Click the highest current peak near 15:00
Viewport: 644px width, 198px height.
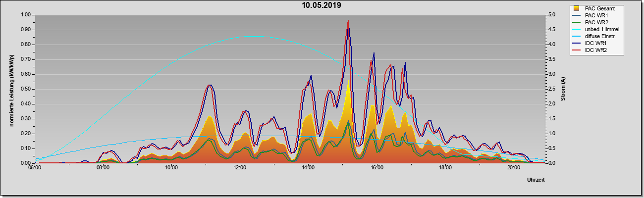[x=348, y=21]
